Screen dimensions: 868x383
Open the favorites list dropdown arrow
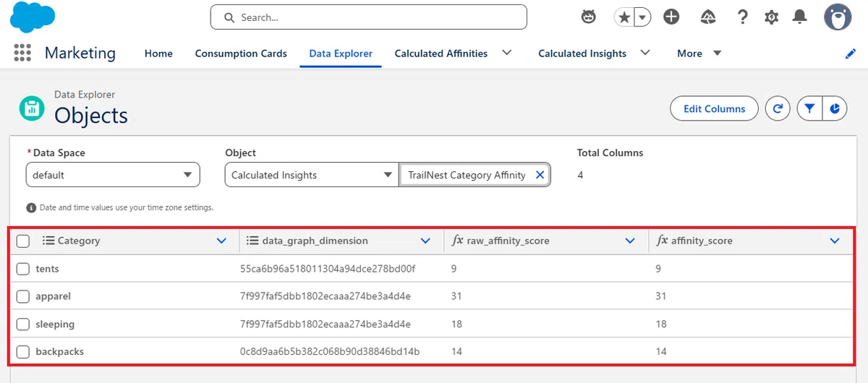coord(642,17)
